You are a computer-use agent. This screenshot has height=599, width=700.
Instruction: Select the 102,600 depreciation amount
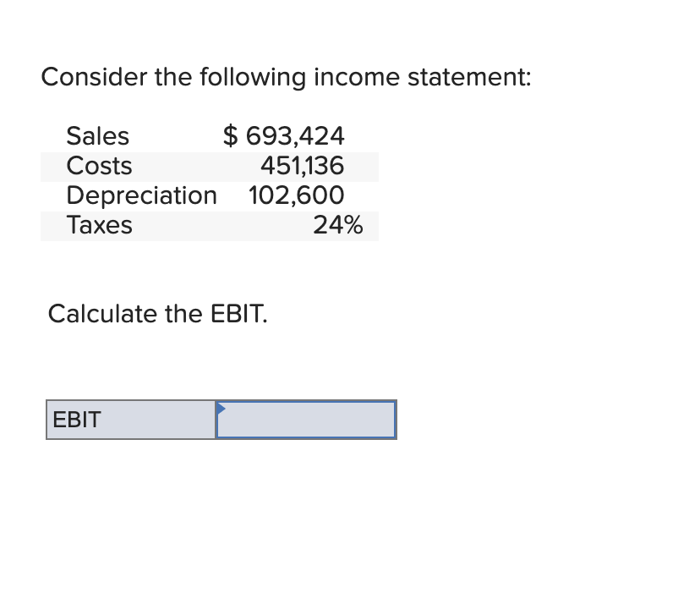(297, 195)
